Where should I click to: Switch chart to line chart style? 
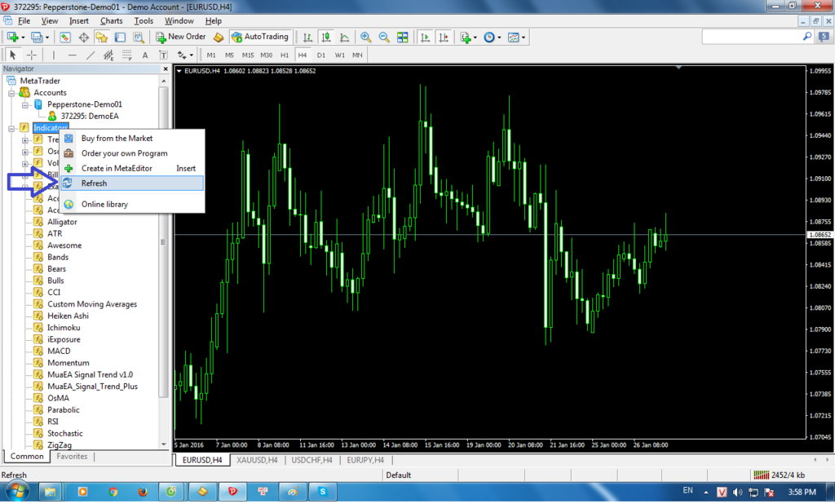(x=345, y=38)
